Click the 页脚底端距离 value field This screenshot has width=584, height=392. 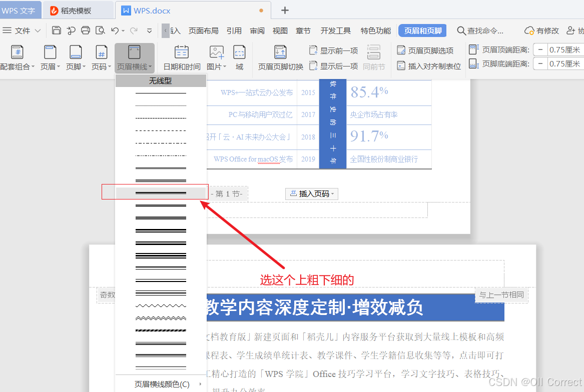[565, 63]
